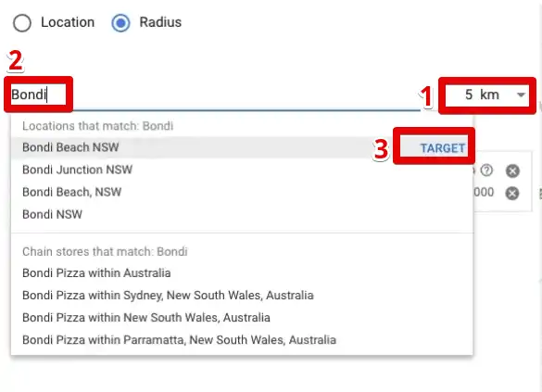Select Bondi Pizza within Australia

click(96, 273)
